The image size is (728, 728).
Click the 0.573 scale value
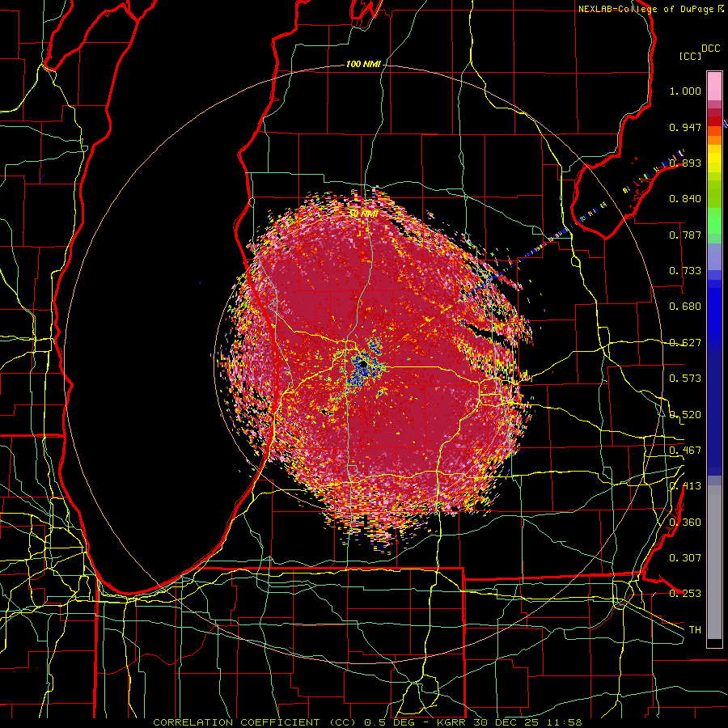(685, 379)
